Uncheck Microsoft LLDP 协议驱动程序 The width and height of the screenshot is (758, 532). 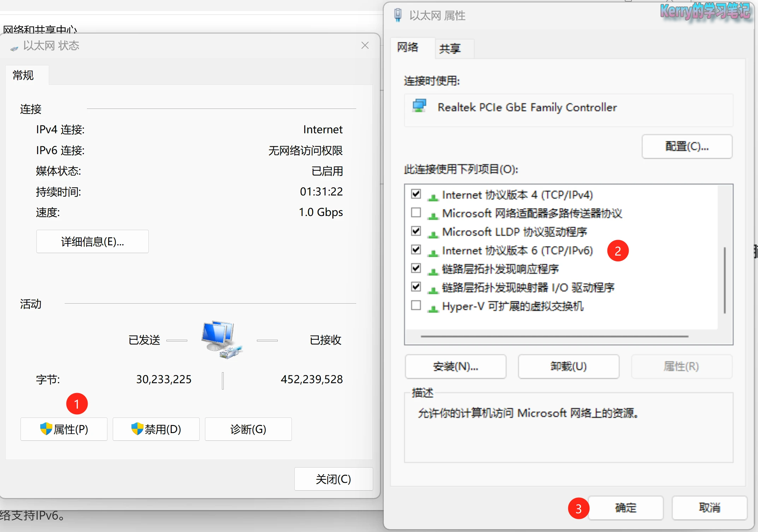[416, 231]
